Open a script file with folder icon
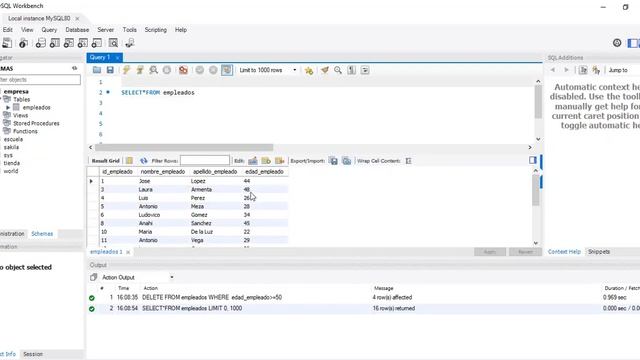 coord(97,70)
